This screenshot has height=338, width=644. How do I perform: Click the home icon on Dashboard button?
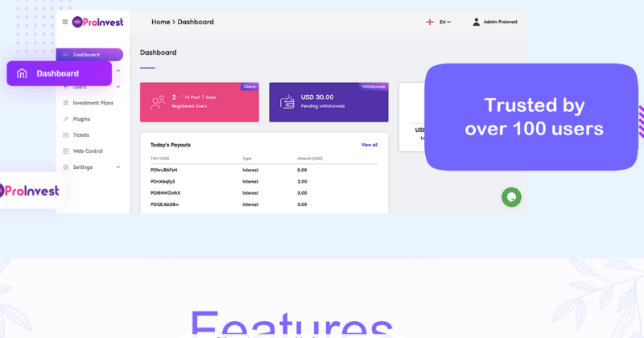pyautogui.click(x=22, y=73)
